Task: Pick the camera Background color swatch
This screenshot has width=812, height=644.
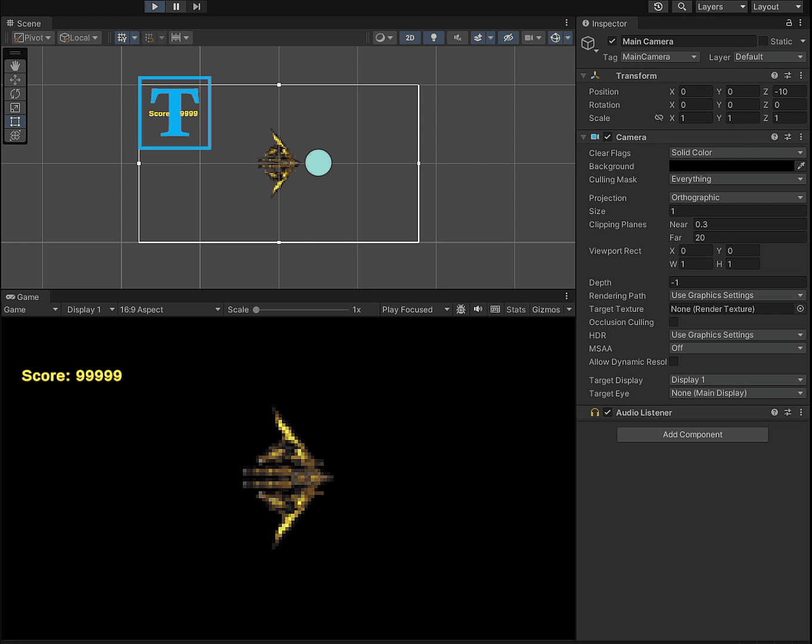Action: click(x=731, y=166)
